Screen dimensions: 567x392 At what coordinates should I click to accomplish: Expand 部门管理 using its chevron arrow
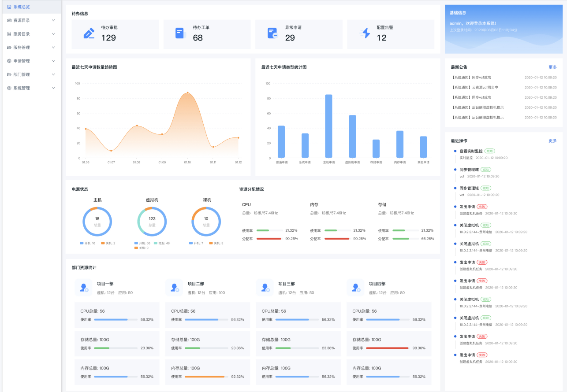(x=53, y=75)
